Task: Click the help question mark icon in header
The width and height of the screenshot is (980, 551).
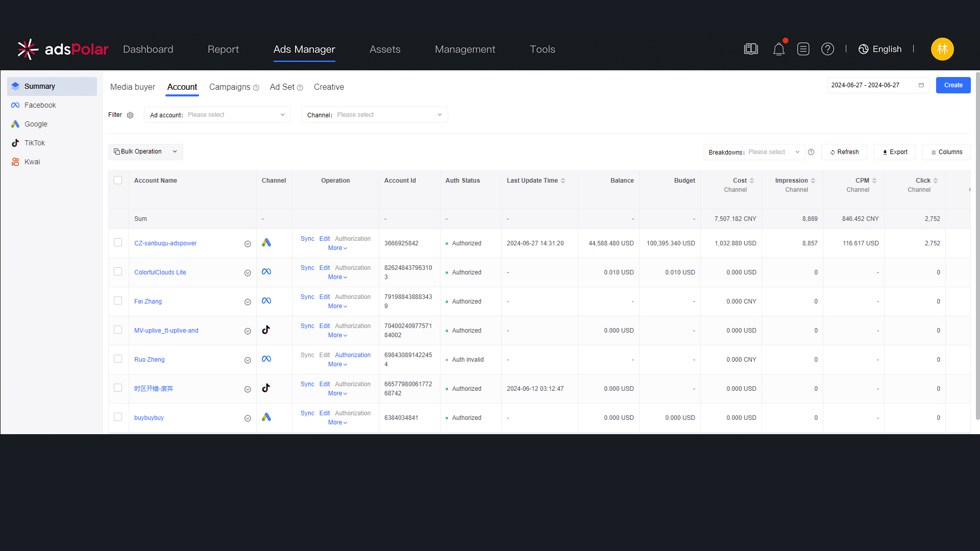Action: tap(827, 49)
